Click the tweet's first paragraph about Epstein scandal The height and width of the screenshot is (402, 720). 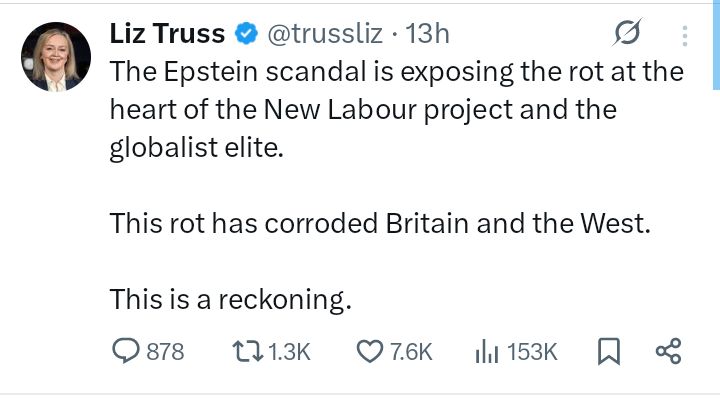click(395, 110)
